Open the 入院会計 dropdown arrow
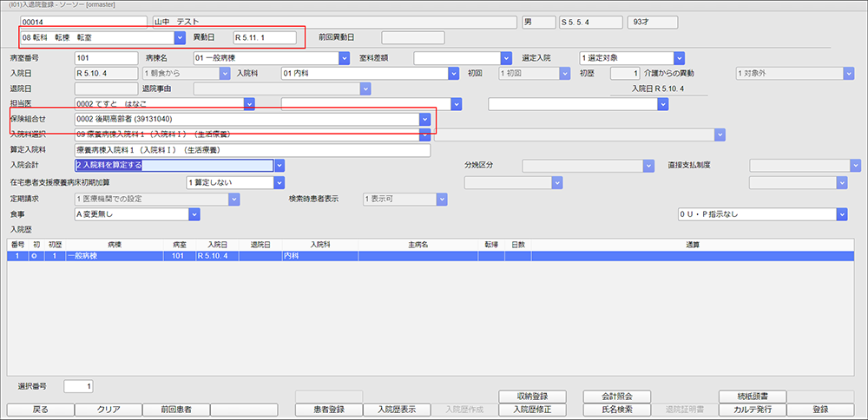The image size is (868, 420). coord(280,165)
